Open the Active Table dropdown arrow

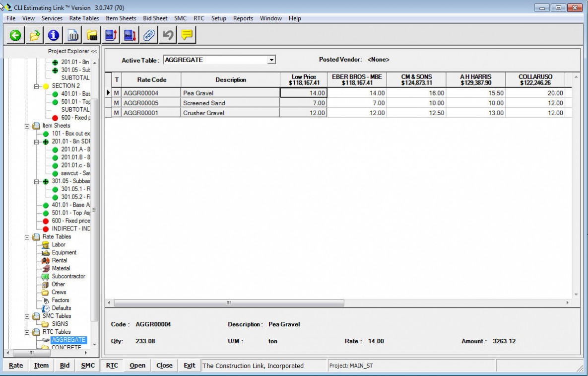point(271,60)
